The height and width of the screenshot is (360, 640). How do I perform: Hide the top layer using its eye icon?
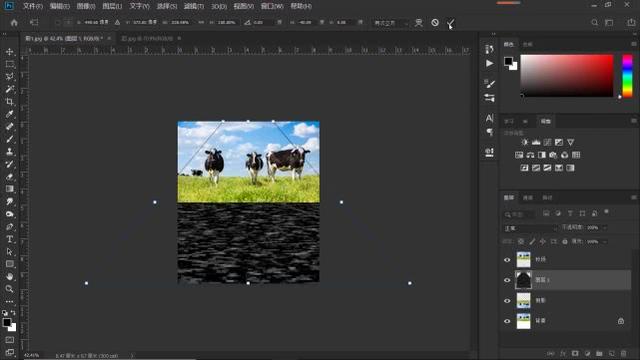507,260
